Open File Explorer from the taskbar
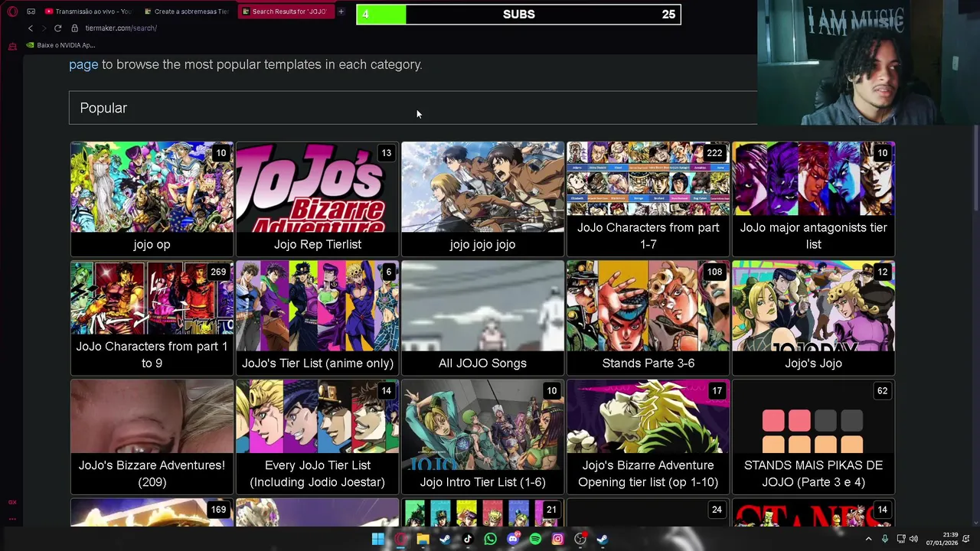Image resolution: width=980 pixels, height=551 pixels. [423, 539]
